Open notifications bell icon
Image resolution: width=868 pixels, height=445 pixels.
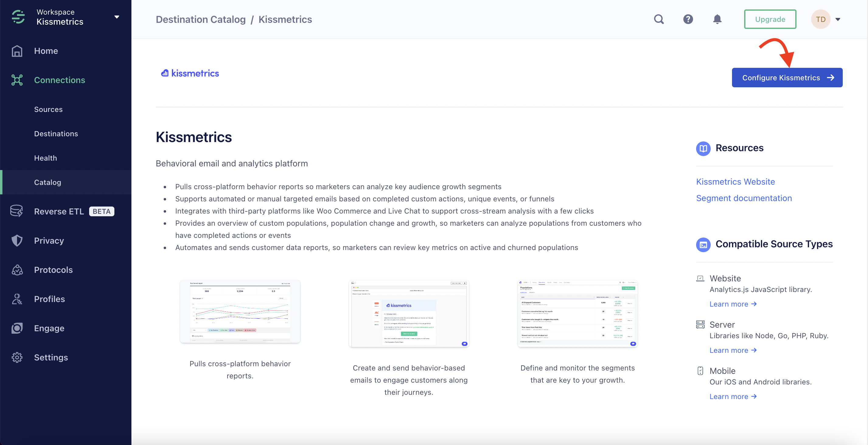tap(717, 19)
